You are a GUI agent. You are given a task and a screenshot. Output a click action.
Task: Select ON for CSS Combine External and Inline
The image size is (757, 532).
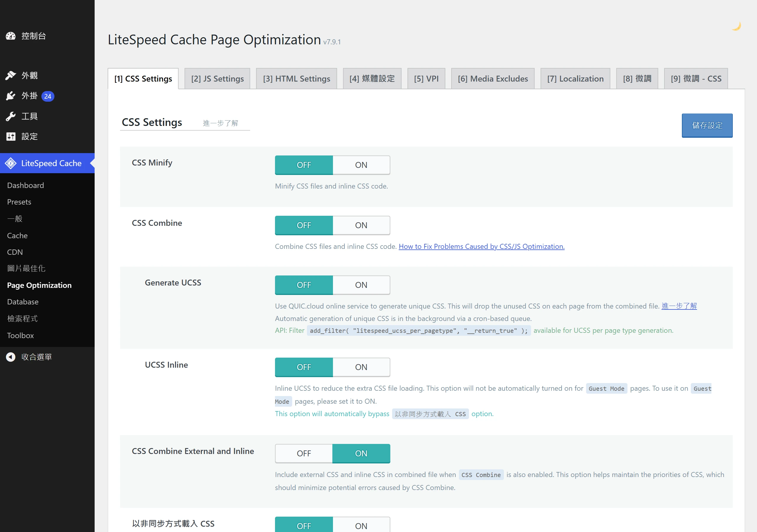[361, 454]
